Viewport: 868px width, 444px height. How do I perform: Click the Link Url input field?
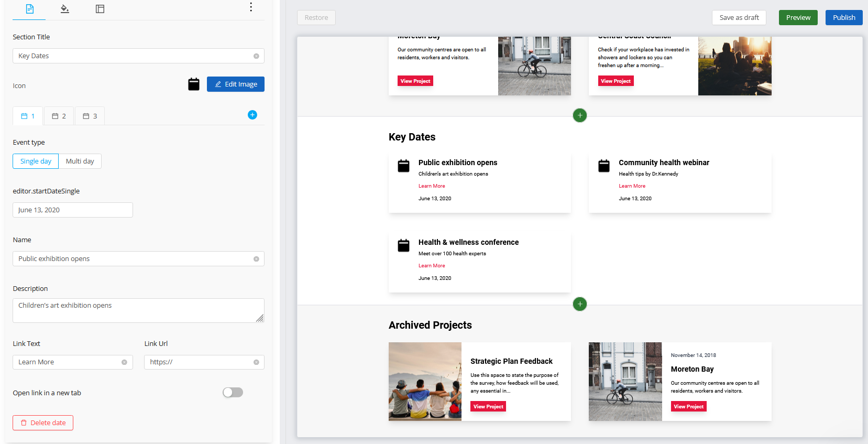tap(204, 362)
